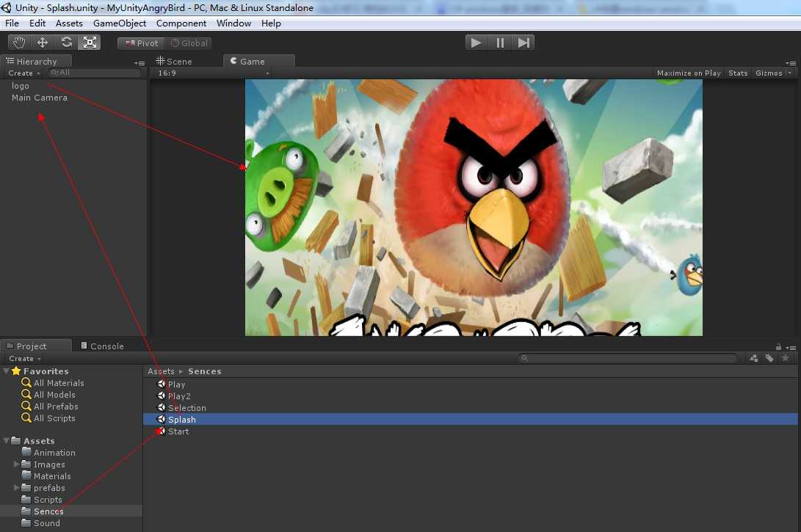Select All Models favorite search
Screen dimensions: 801x532
[x=54, y=395]
